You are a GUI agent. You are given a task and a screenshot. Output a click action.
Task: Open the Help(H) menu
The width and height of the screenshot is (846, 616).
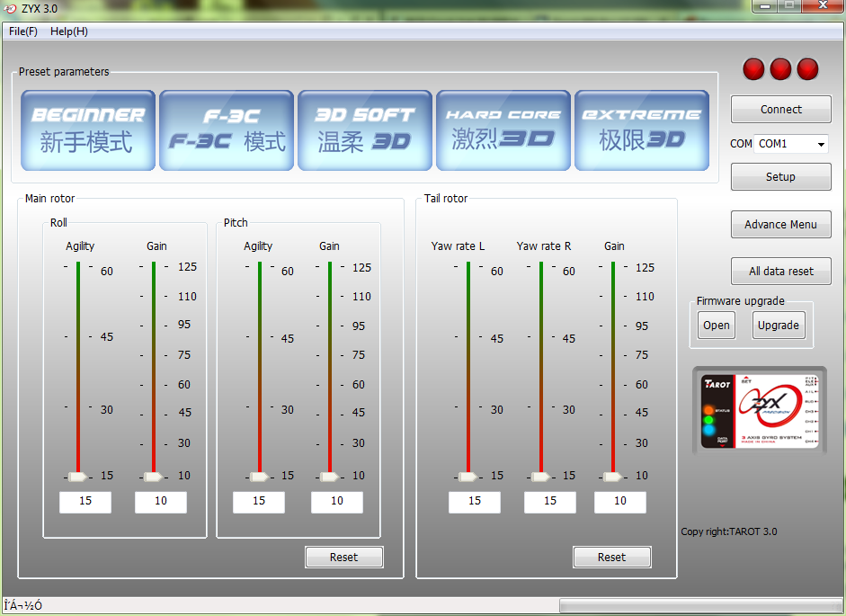coord(69,31)
